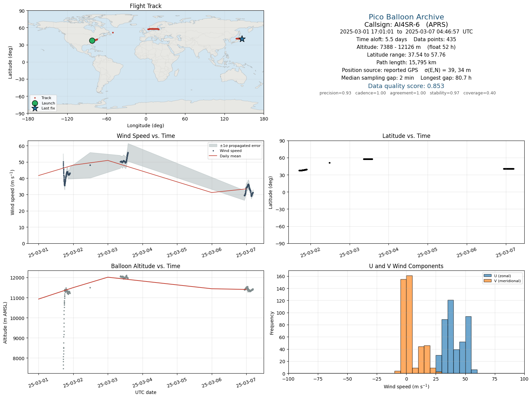Click the UTC date range line starting 2025-03-01 17:01:01

pos(406,32)
